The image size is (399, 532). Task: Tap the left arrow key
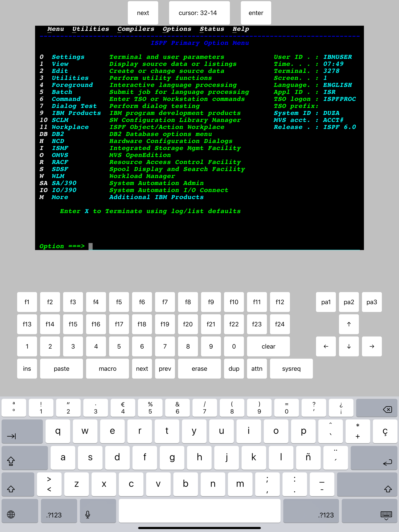326,346
